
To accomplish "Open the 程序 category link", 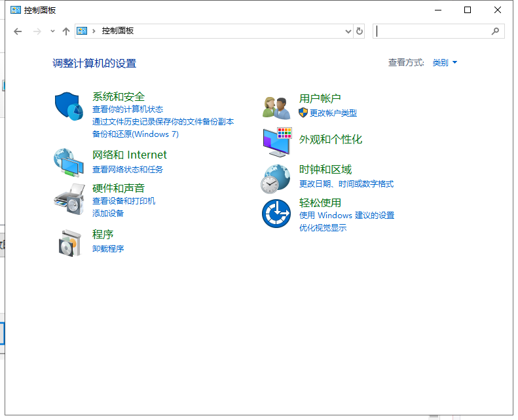I will tap(103, 235).
